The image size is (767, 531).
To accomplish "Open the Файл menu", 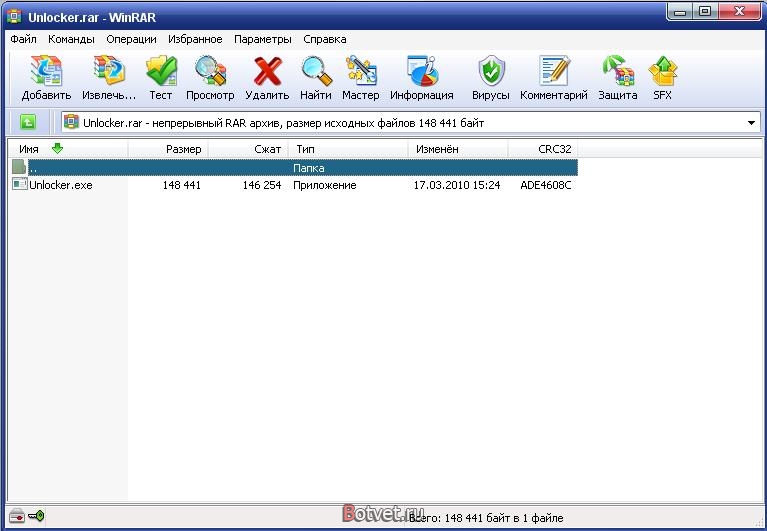I will coord(23,39).
